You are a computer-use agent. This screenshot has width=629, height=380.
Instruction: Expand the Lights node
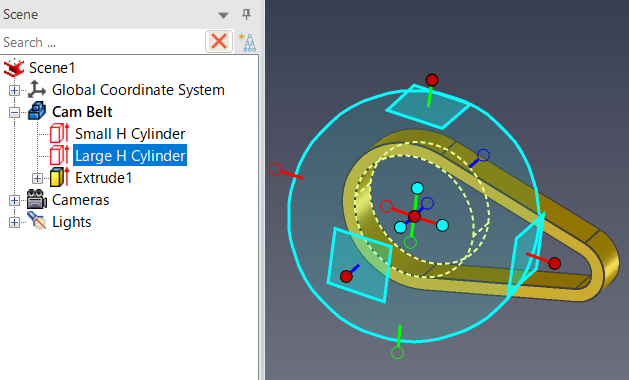[14, 222]
